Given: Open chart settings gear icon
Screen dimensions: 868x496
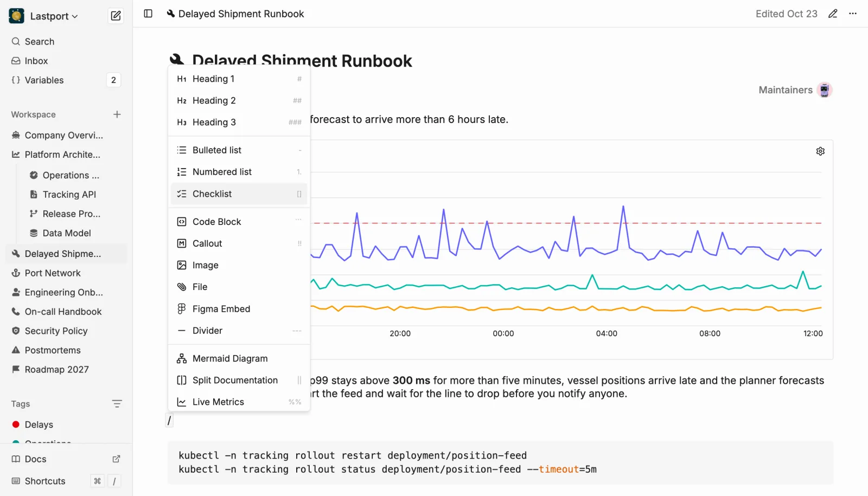Looking at the screenshot, I should coord(820,151).
